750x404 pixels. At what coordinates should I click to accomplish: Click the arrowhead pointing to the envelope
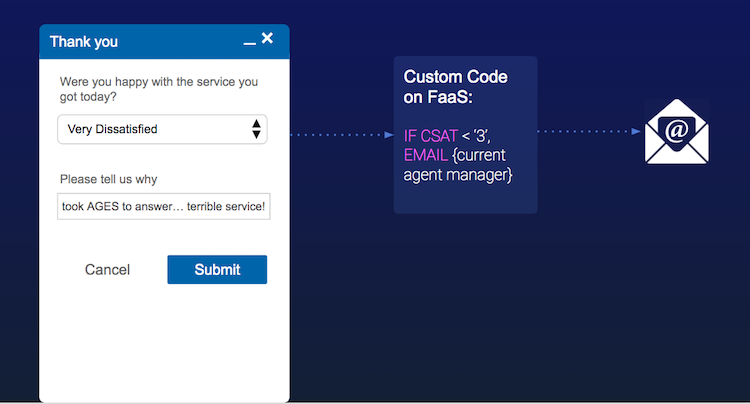636,131
